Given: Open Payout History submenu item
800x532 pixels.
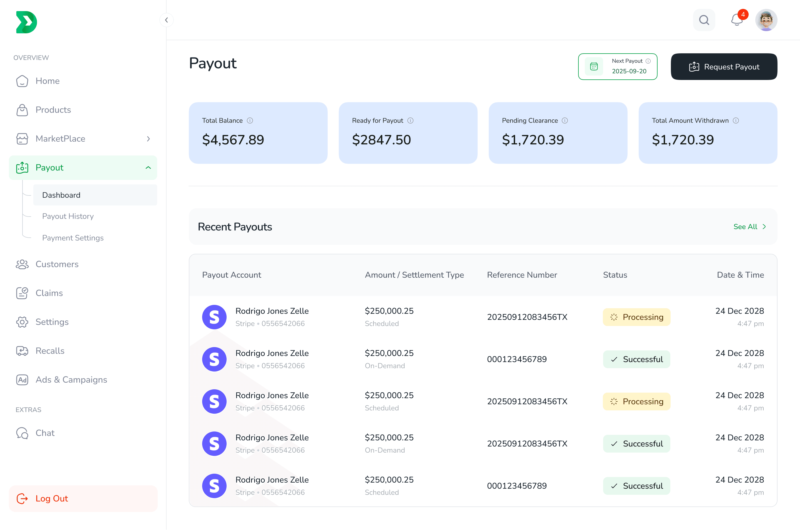Looking at the screenshot, I should click(68, 216).
